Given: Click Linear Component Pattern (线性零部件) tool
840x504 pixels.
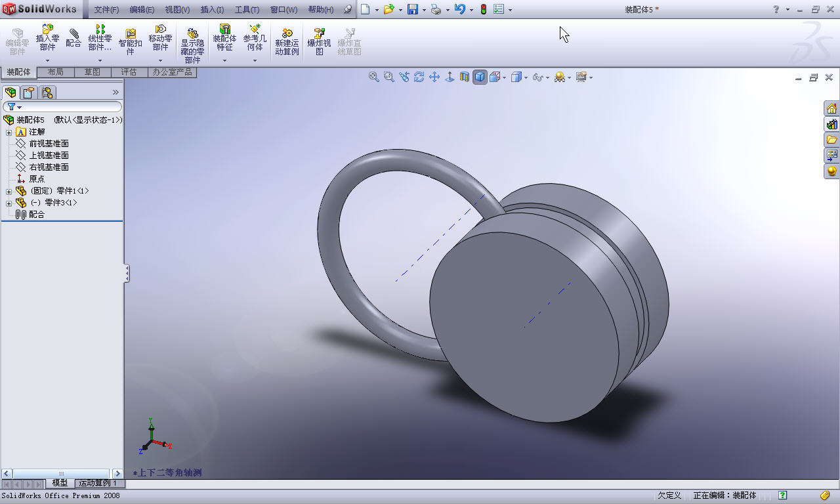Looking at the screenshot, I should pos(100,38).
